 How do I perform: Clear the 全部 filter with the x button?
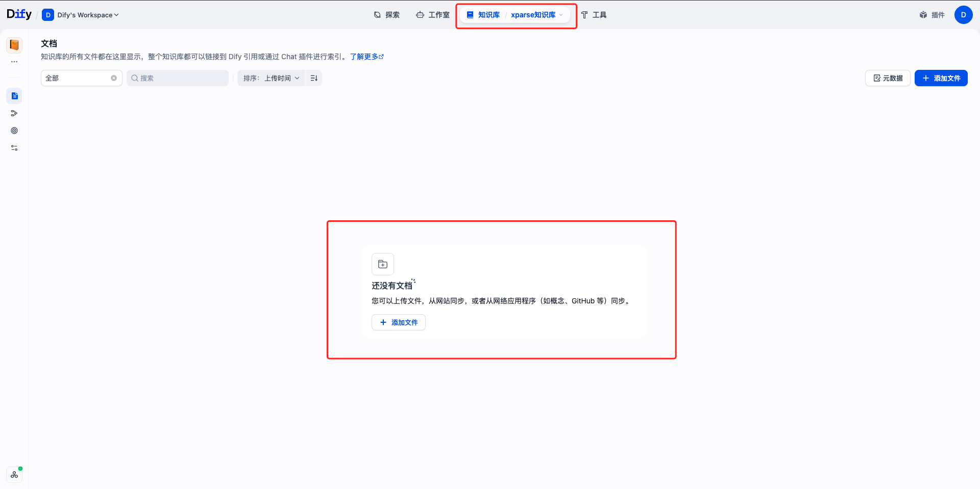coord(114,78)
